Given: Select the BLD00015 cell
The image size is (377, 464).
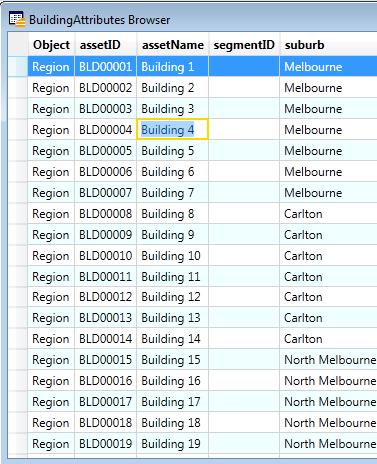Looking at the screenshot, I should 106,360.
